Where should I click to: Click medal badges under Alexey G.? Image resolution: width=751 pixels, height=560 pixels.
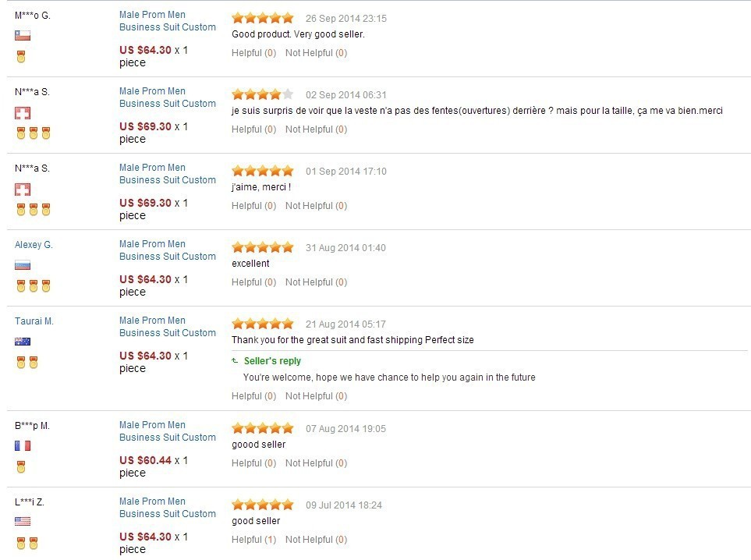click(x=34, y=286)
